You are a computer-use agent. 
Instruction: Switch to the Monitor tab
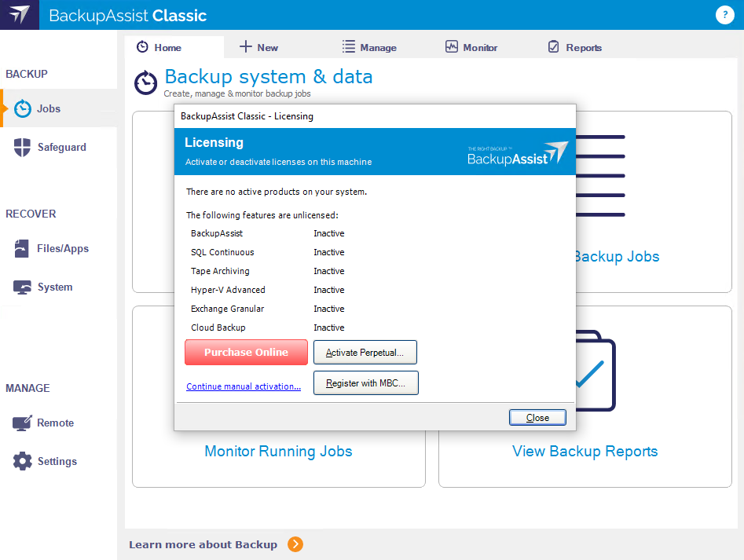tap(471, 47)
